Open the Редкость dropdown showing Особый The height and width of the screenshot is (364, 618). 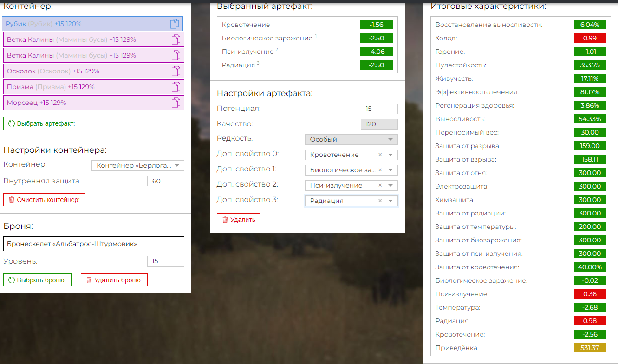351,139
